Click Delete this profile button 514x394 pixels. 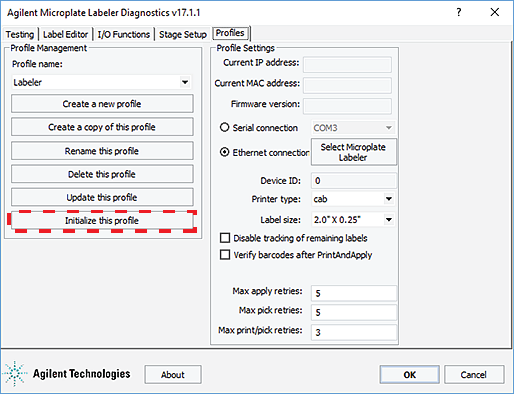[x=102, y=174]
